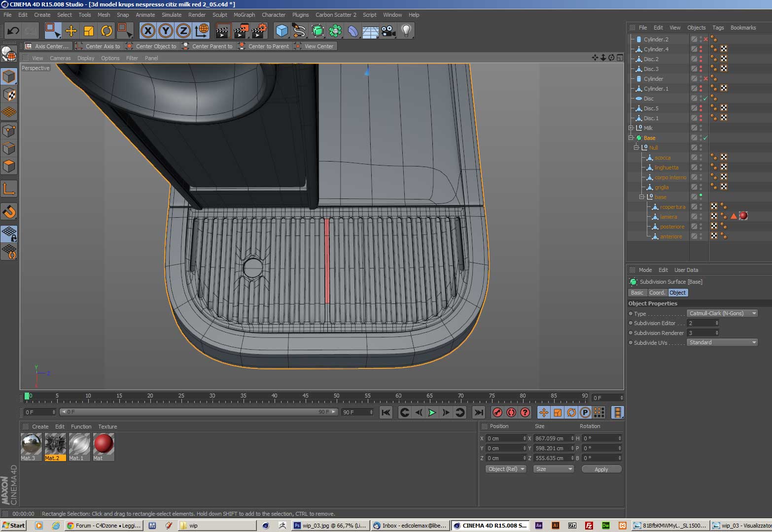Click the Light bulb icon
Image resolution: width=772 pixels, height=532 pixels.
coord(406,31)
